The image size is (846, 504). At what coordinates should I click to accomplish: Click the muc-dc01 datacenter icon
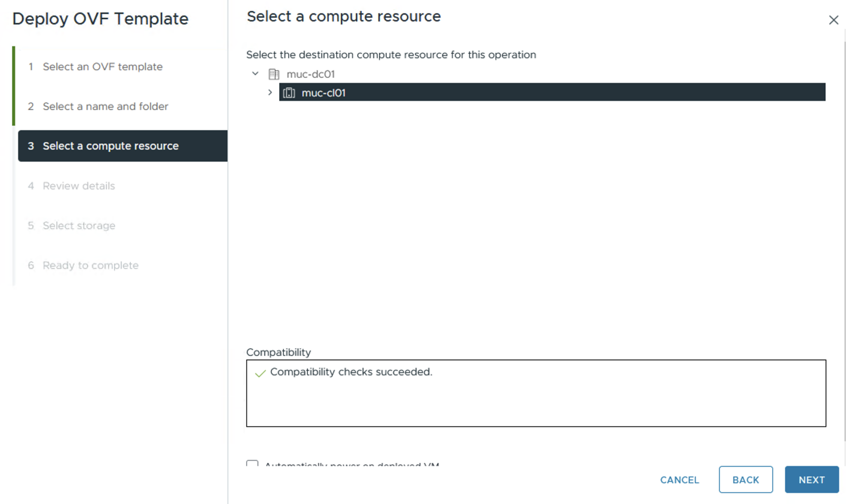point(274,74)
